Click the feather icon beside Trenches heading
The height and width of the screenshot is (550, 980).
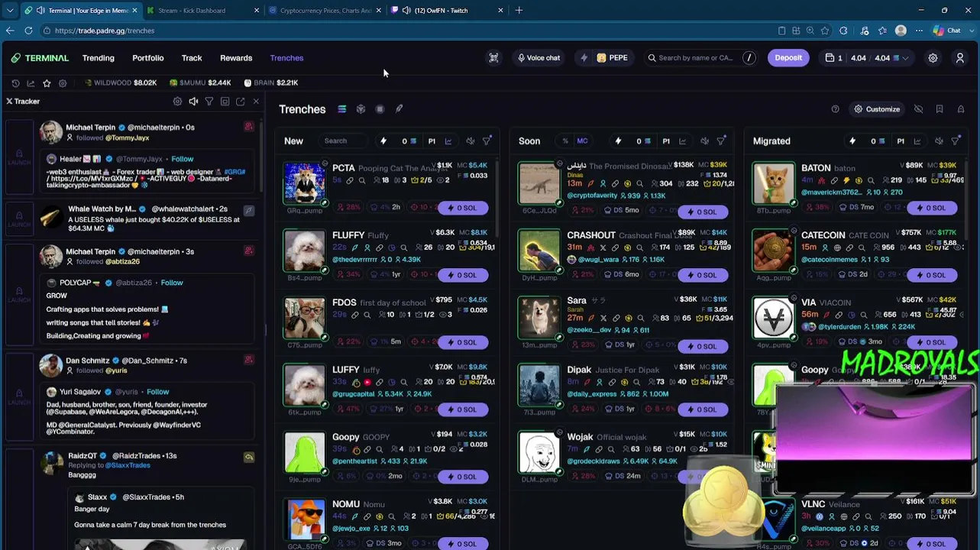pos(399,109)
